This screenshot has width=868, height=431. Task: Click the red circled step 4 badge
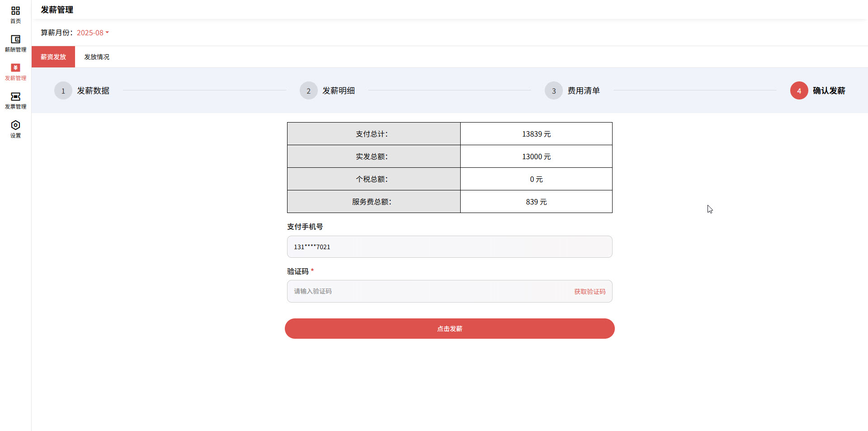tap(798, 90)
